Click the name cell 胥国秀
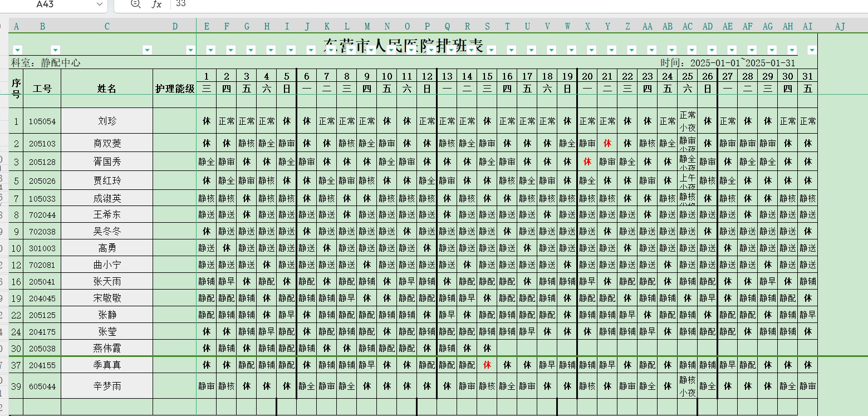 [107, 162]
